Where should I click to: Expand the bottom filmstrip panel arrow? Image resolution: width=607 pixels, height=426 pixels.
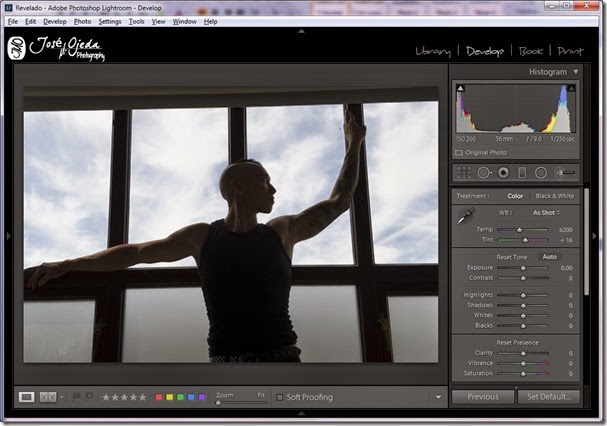[302, 414]
